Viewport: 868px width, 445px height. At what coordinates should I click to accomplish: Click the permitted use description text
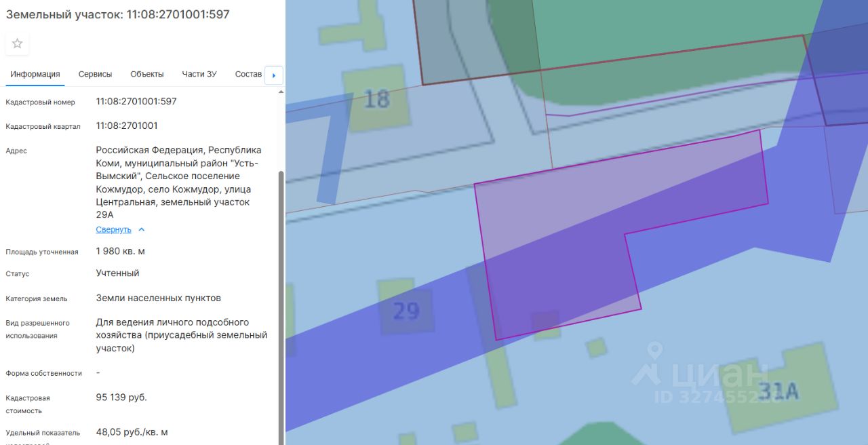(x=182, y=336)
